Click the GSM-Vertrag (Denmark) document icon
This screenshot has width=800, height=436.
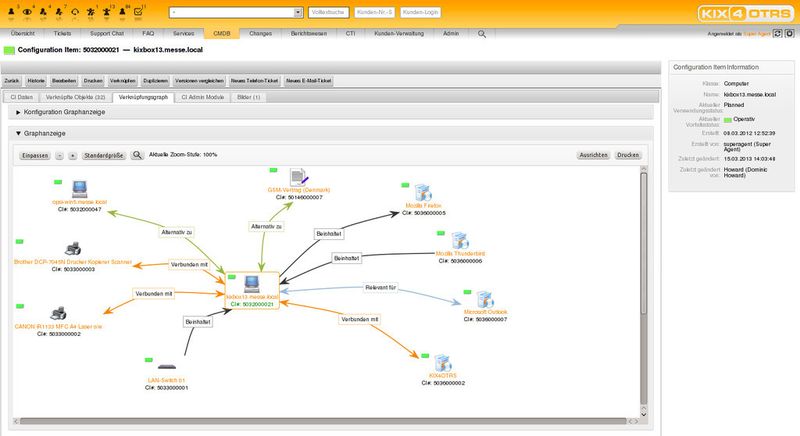[x=299, y=177]
